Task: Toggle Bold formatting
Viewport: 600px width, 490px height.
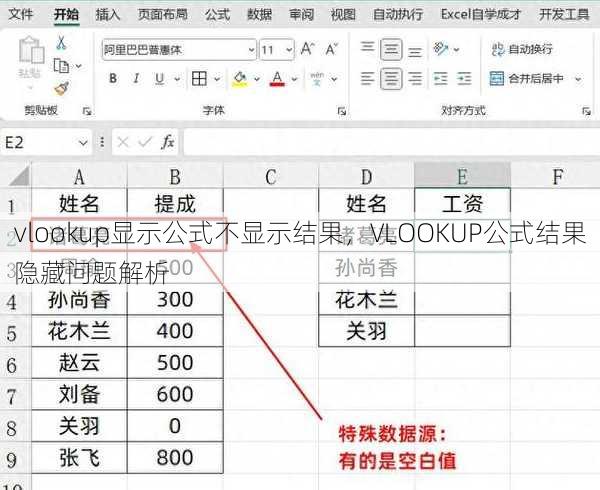Action: 113,78
